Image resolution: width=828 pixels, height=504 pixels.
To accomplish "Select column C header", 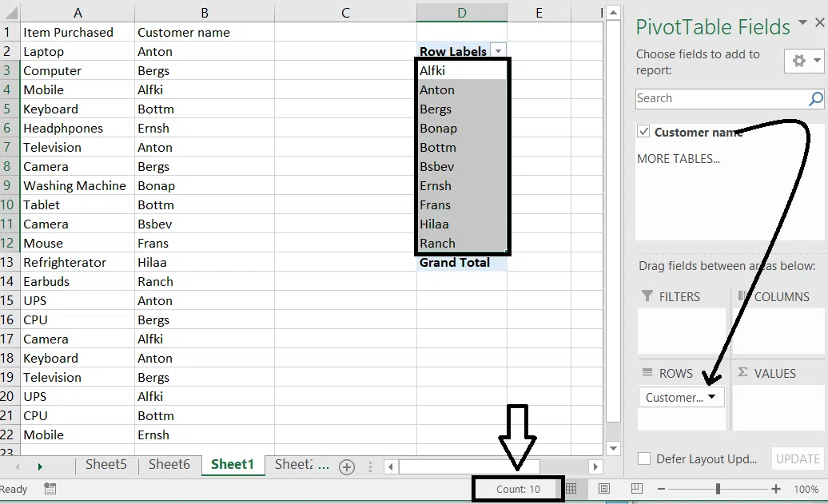I will pos(345,13).
